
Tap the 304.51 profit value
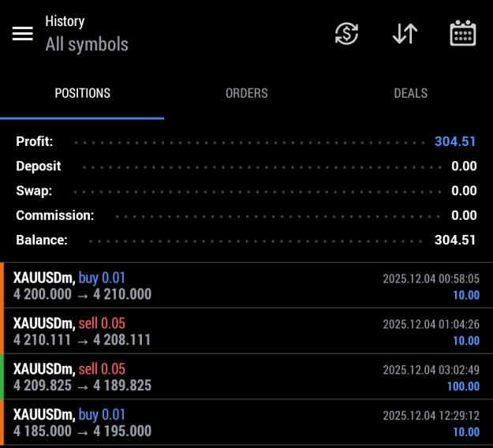[455, 141]
